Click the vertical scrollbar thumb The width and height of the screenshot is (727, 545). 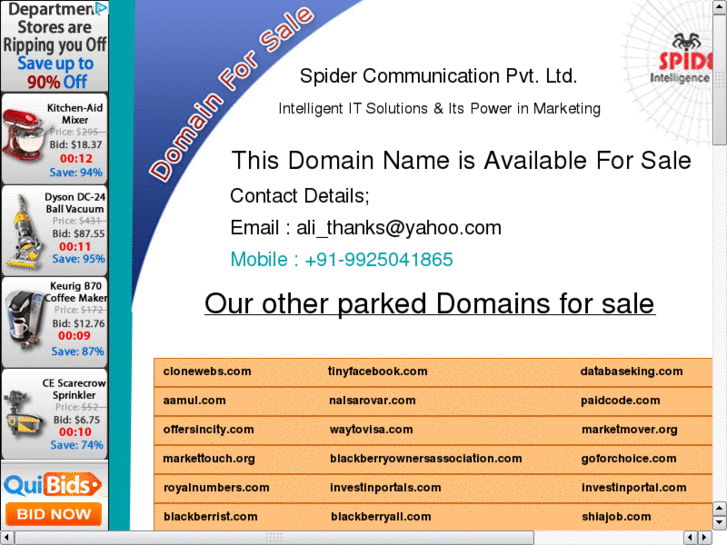tap(719, 79)
